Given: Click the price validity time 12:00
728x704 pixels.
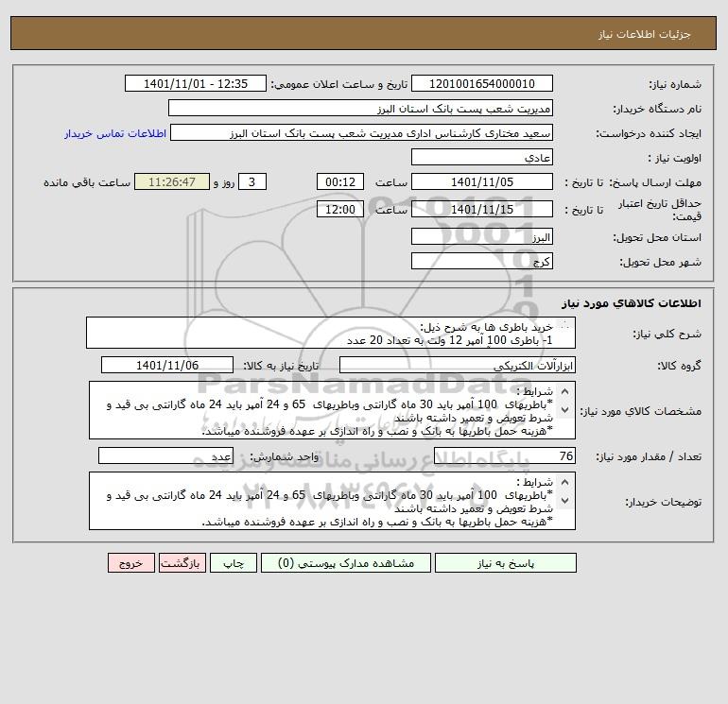Looking at the screenshot, I should (340, 209).
